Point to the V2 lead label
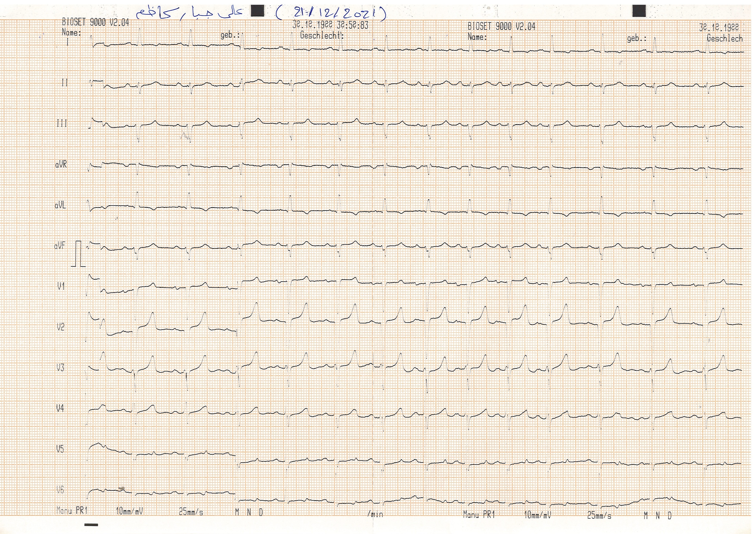This screenshot has width=756, height=534. 61,327
